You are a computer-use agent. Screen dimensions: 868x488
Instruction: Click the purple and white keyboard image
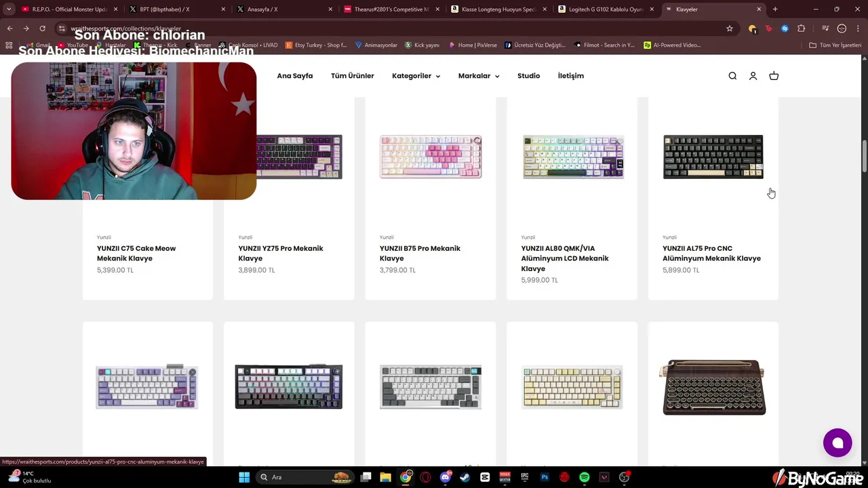click(x=147, y=387)
